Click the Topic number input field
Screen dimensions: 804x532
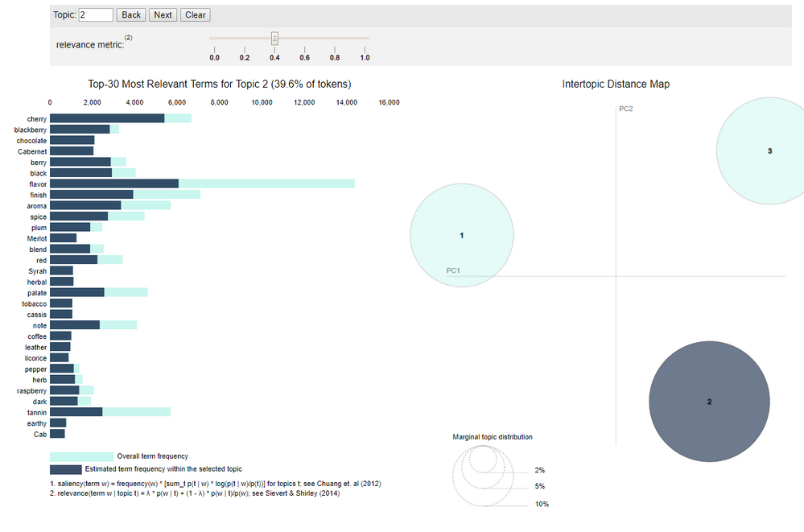pos(96,14)
